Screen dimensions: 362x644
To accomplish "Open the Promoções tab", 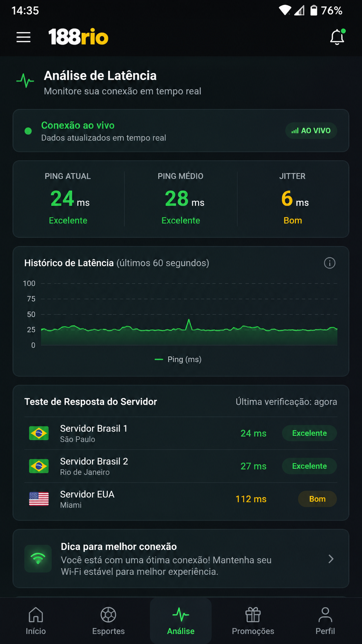I will [253, 621].
